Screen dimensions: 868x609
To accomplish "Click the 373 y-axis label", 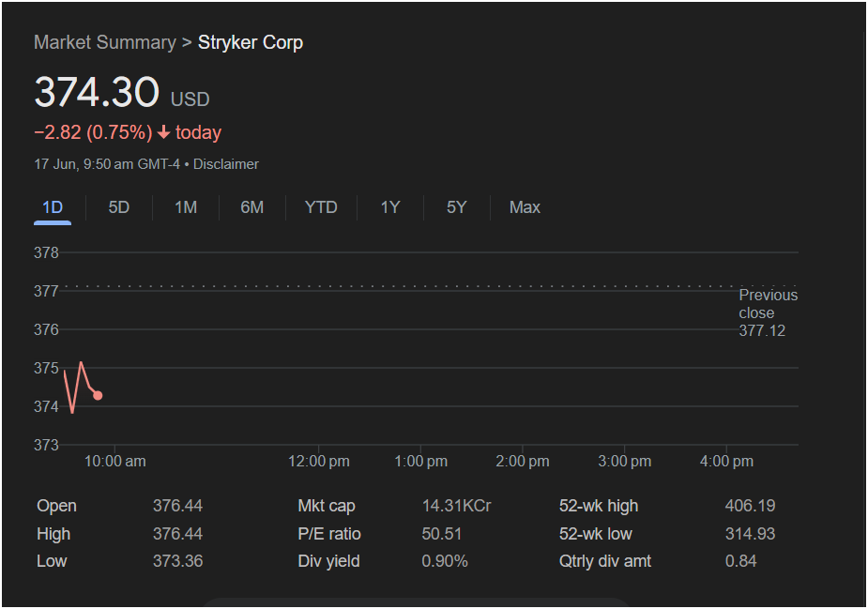I will 46,445.
